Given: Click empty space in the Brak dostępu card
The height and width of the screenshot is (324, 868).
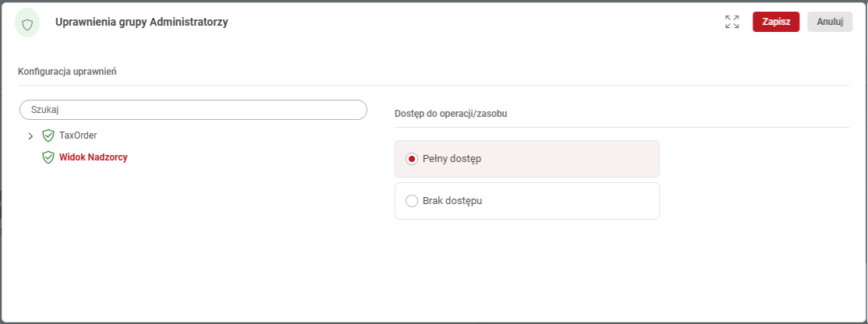Looking at the screenshot, I should (x=577, y=201).
